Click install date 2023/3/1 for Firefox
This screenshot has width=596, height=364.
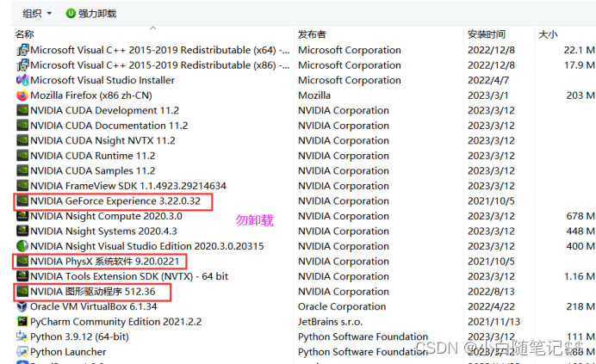(x=488, y=96)
